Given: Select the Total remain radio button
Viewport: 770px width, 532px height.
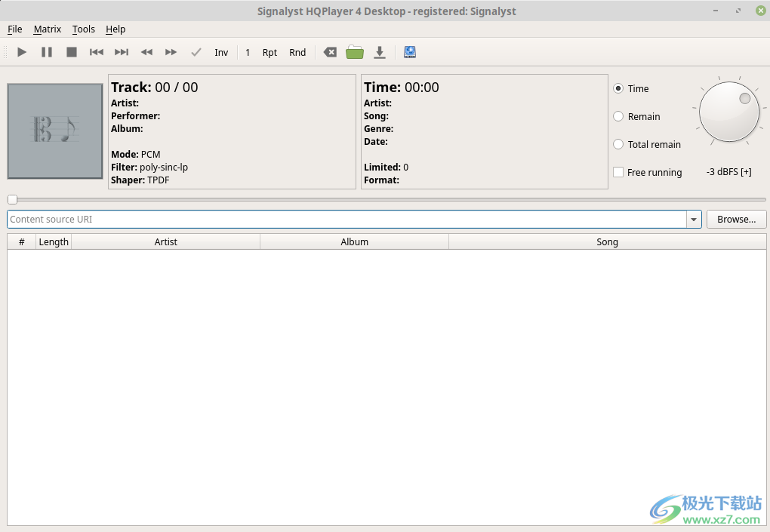Looking at the screenshot, I should tap(618, 144).
